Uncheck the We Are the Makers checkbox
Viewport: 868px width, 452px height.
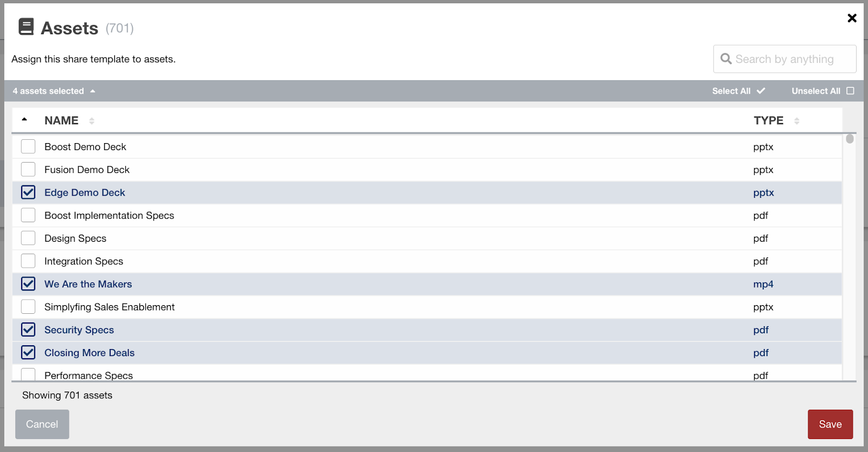pyautogui.click(x=28, y=284)
